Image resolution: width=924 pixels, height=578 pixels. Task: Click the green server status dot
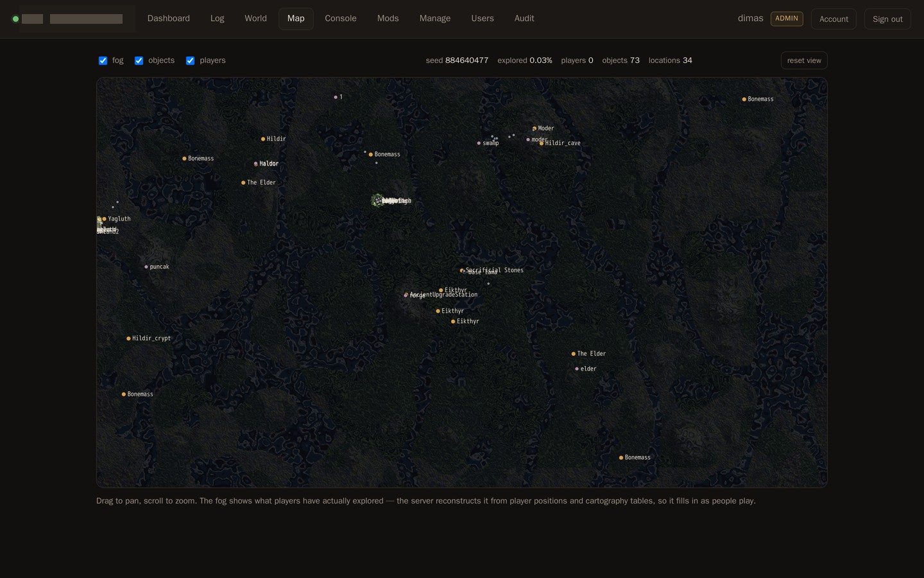pyautogui.click(x=15, y=19)
